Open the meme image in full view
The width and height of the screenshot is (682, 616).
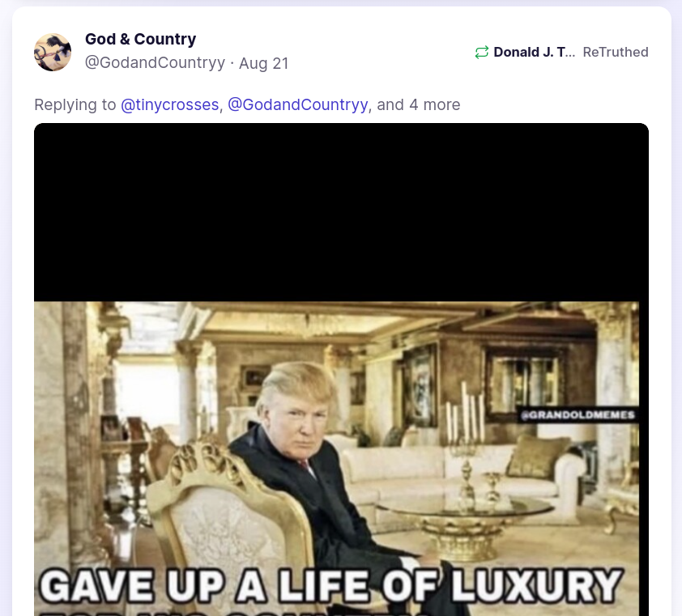[342, 369]
